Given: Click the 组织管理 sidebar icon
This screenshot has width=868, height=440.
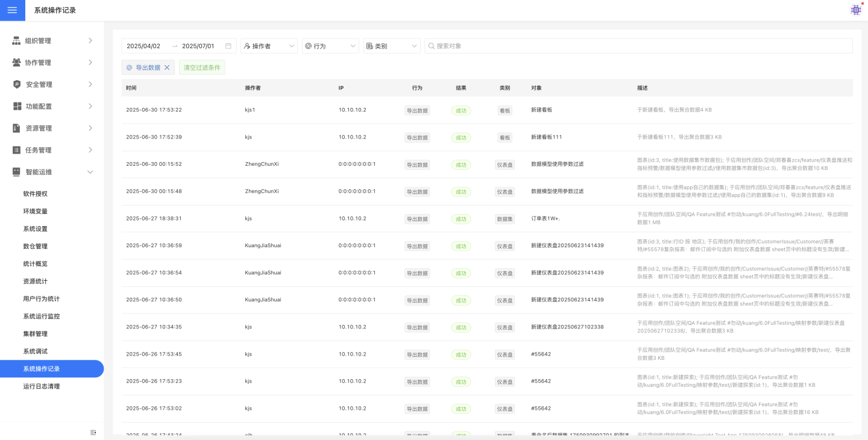Looking at the screenshot, I should coord(16,41).
